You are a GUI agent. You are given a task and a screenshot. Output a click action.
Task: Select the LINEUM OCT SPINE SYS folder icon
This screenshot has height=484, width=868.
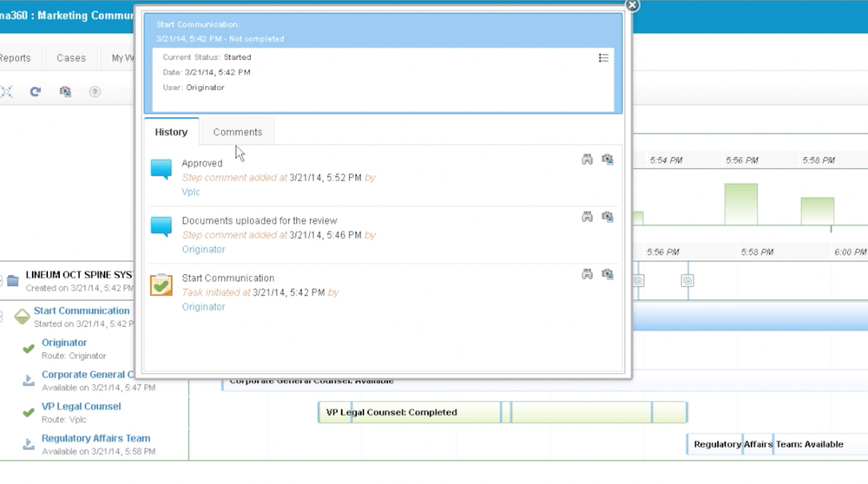(x=13, y=280)
